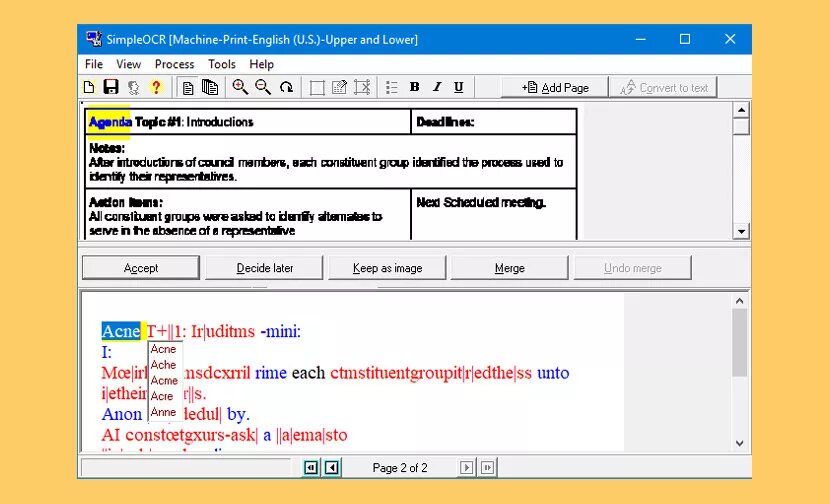Zoom out with the minus magnifier
This screenshot has height=504, width=830.
pyautogui.click(x=263, y=87)
